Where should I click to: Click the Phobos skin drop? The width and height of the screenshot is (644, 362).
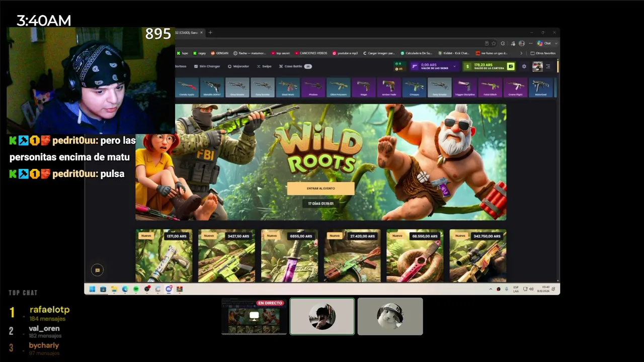(x=313, y=87)
